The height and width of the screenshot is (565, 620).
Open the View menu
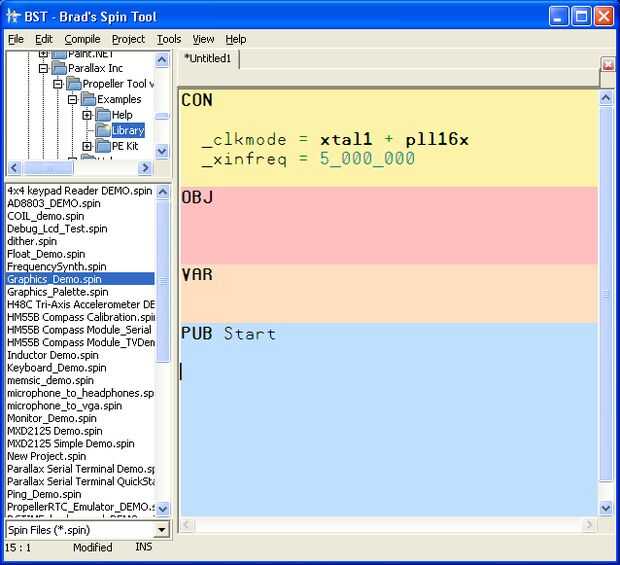(x=203, y=39)
